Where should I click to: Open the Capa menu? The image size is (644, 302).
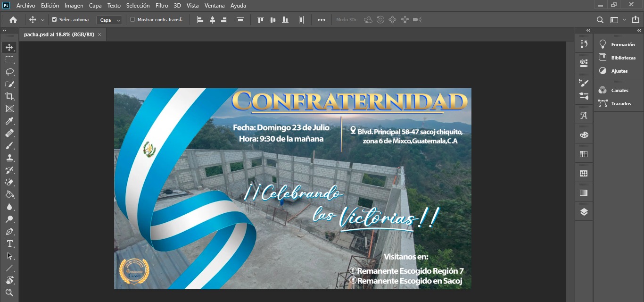pos(95,6)
